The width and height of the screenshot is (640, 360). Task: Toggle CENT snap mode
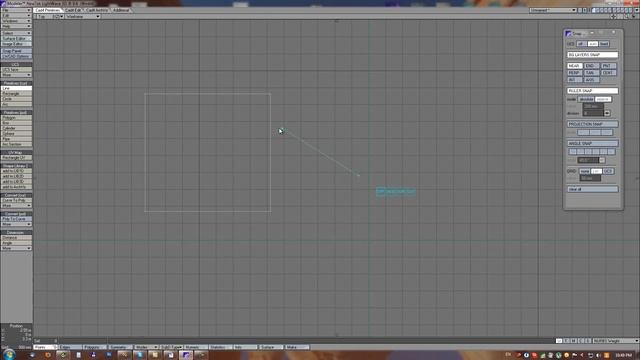pos(608,73)
